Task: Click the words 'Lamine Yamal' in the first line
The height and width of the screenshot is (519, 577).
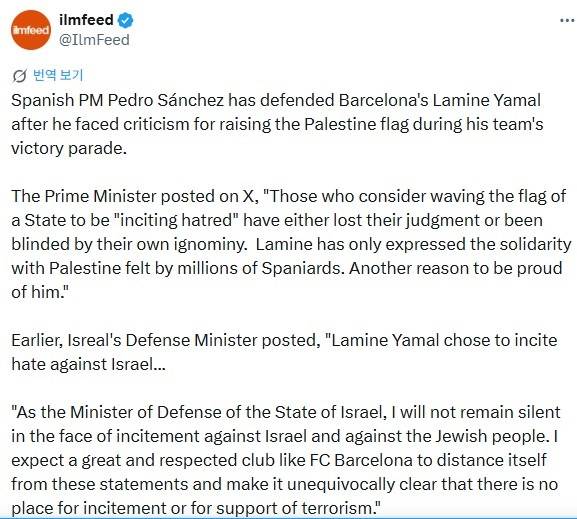Action: point(486,100)
